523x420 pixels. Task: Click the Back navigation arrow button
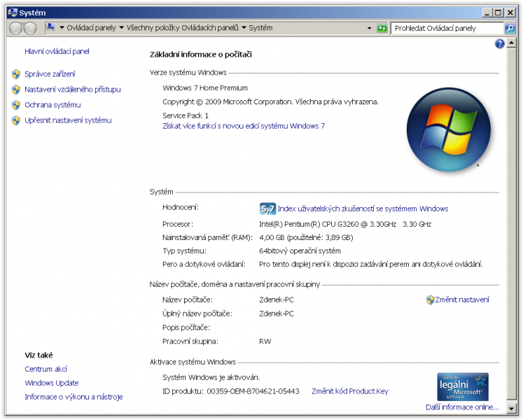(x=15, y=28)
